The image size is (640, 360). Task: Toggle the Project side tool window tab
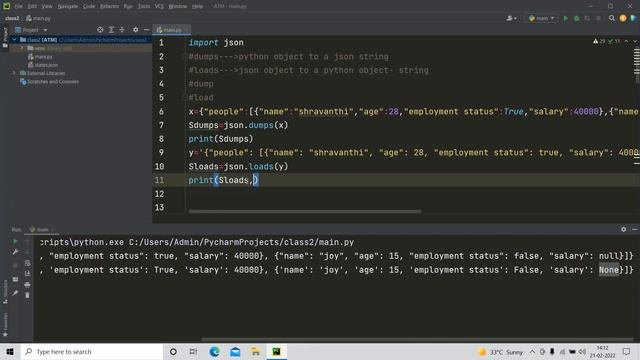(x=5, y=38)
